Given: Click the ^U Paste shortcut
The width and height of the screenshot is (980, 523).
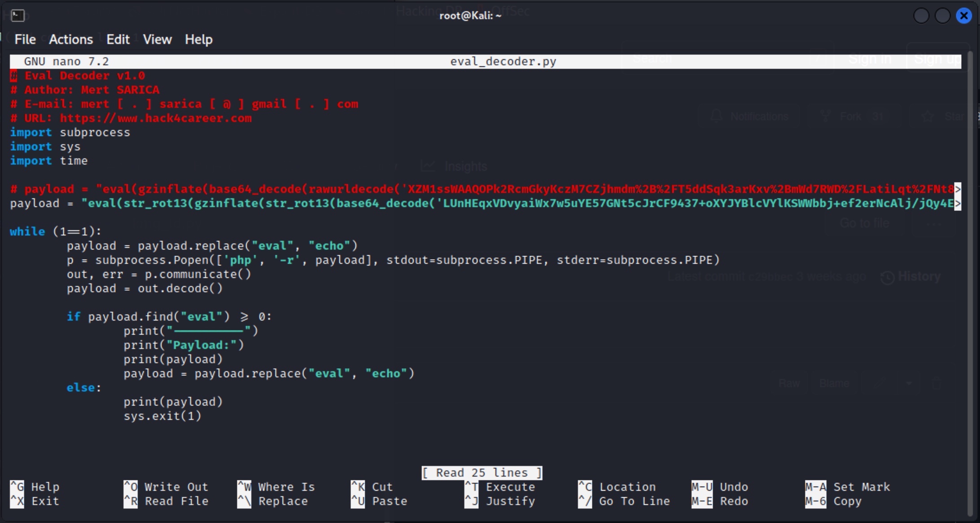Looking at the screenshot, I should (379, 501).
